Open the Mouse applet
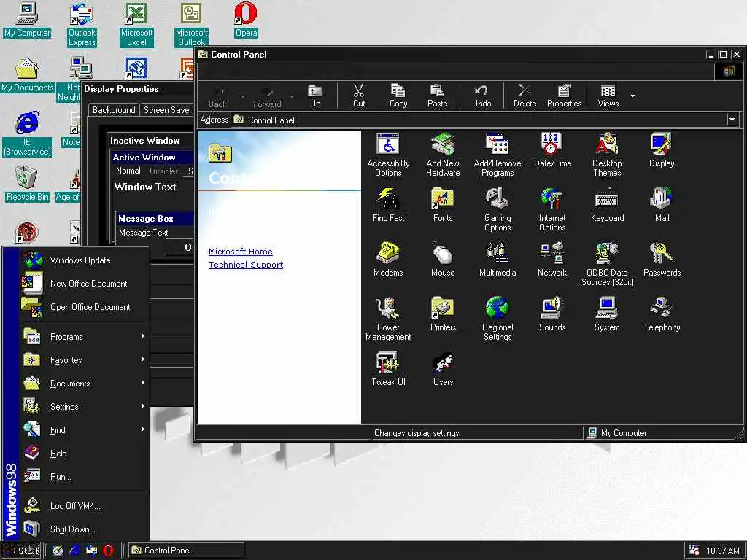Viewport: 747px width, 560px height. (x=443, y=260)
